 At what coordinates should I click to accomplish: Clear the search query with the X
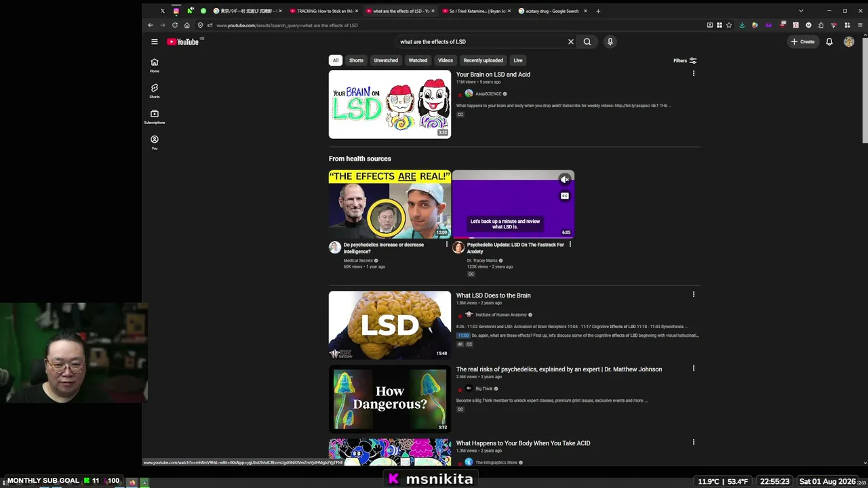(x=571, y=42)
